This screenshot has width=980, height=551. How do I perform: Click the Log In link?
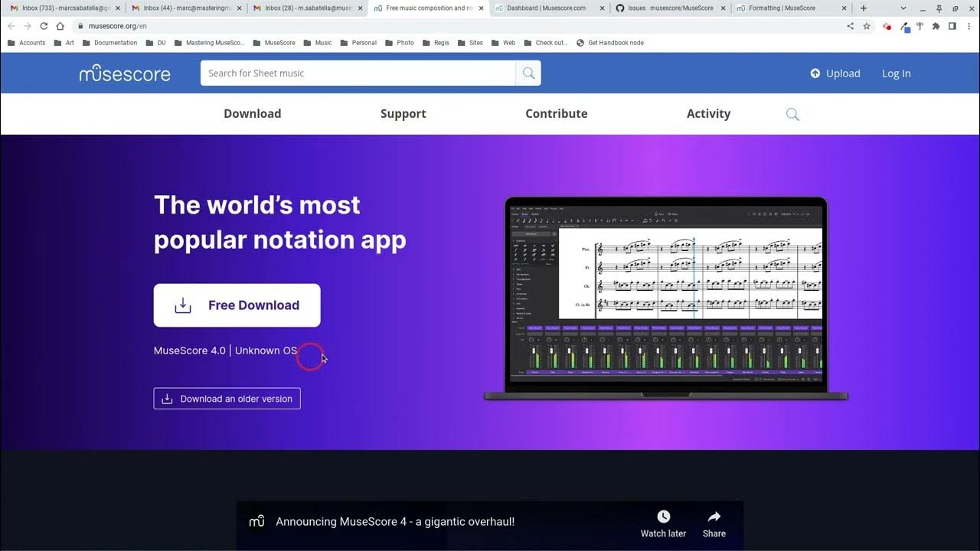897,73
